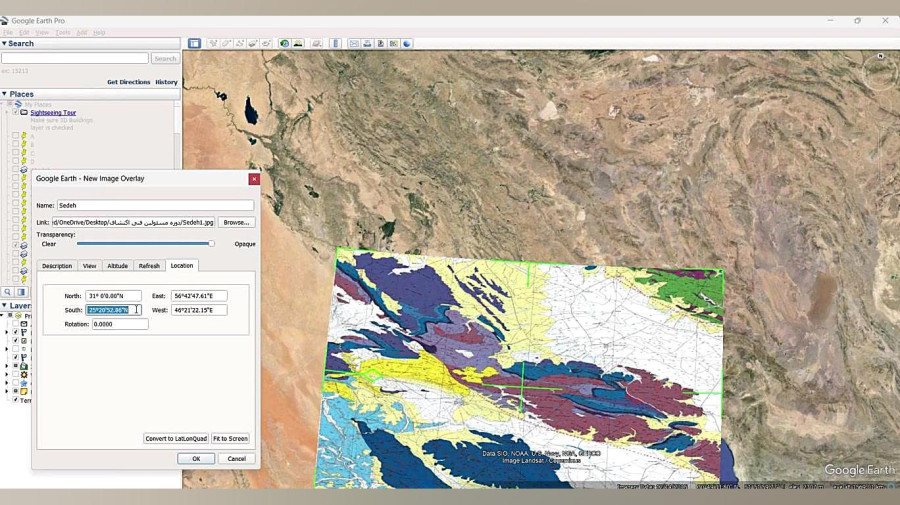Check the box for placemark B in Places
The width and height of the screenshot is (900, 505).
pos(15,144)
